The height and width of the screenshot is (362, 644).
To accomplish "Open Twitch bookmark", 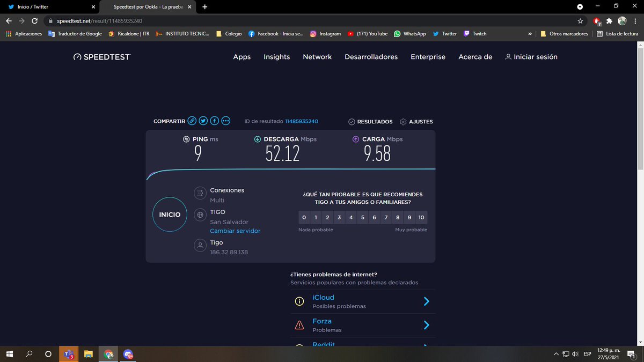I will 475,33.
